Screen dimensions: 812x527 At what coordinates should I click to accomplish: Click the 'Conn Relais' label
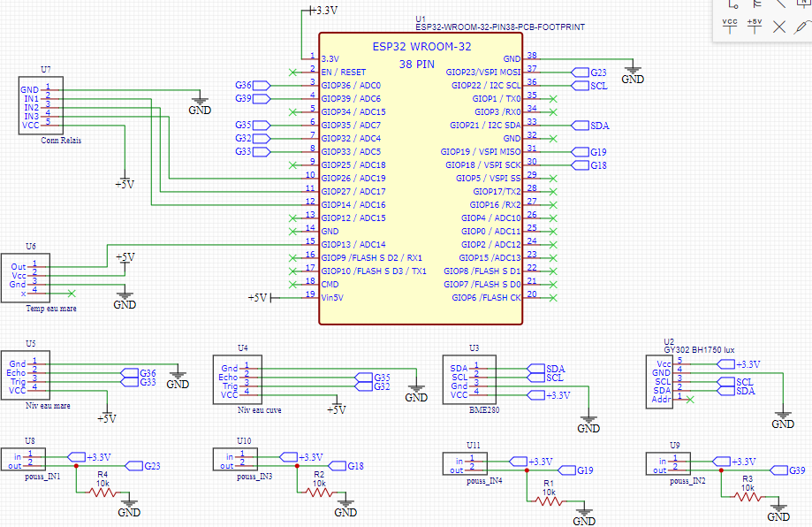pos(61,141)
